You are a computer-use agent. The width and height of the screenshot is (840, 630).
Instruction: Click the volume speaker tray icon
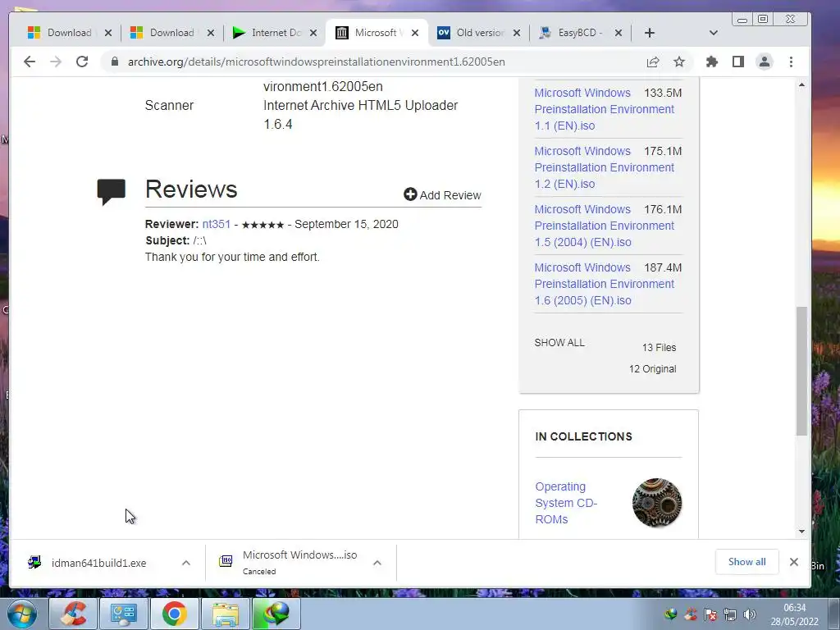(750, 614)
